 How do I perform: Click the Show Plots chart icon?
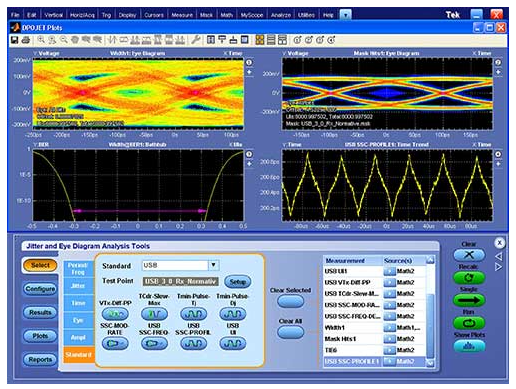tap(469, 346)
